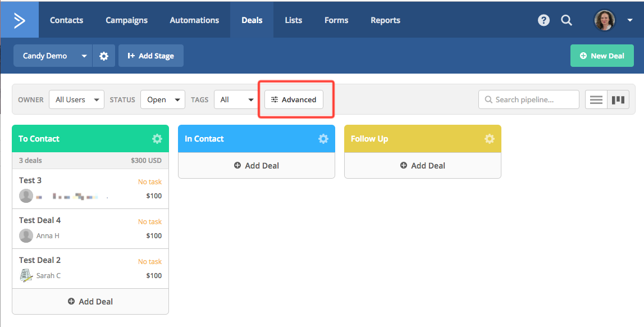
Task: Open the In Contact stage settings gear
Action: (x=323, y=139)
